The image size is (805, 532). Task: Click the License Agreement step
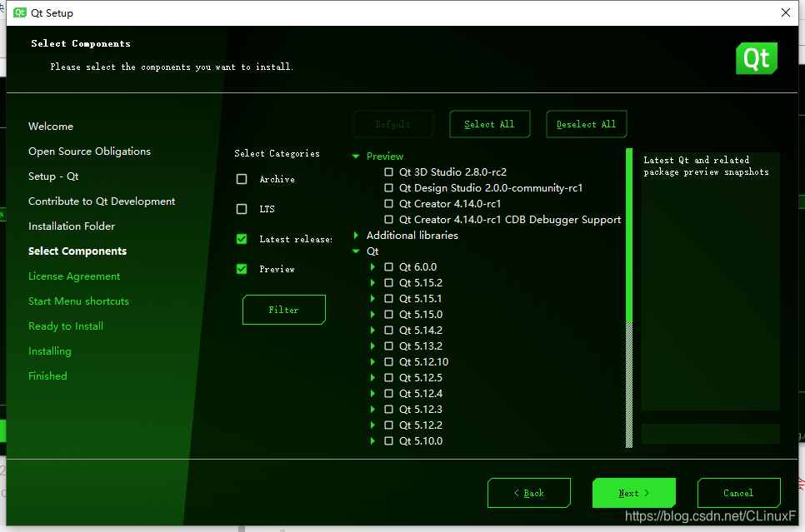coord(74,276)
